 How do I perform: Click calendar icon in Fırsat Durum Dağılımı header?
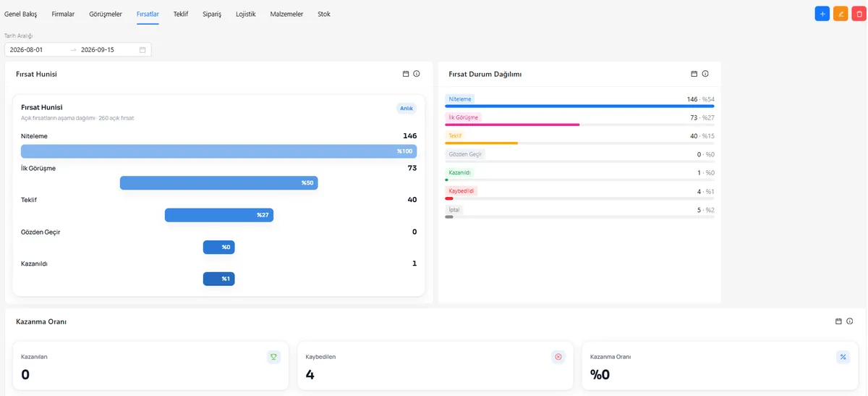(694, 74)
